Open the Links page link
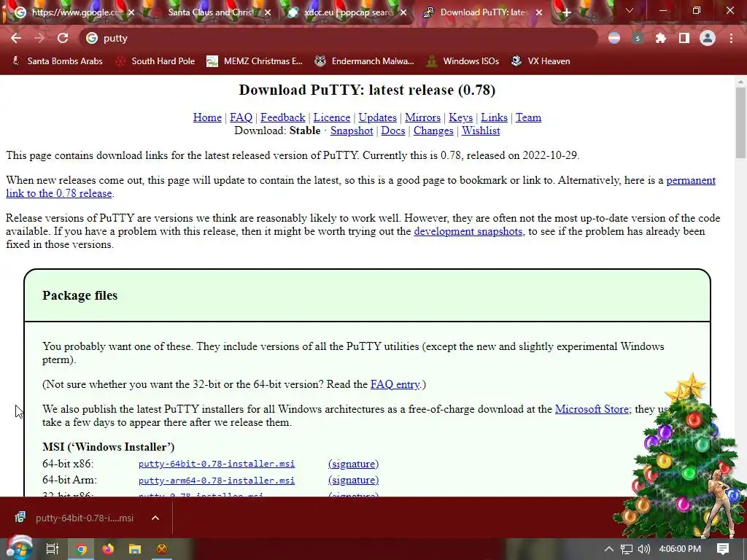This screenshot has width=747, height=560. (494, 117)
